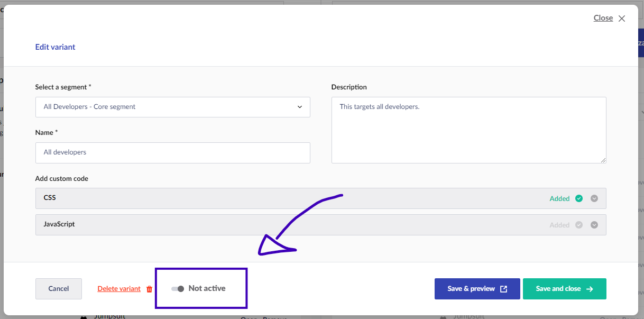
Task: Click the CSS row chevron icon
Action: (594, 198)
